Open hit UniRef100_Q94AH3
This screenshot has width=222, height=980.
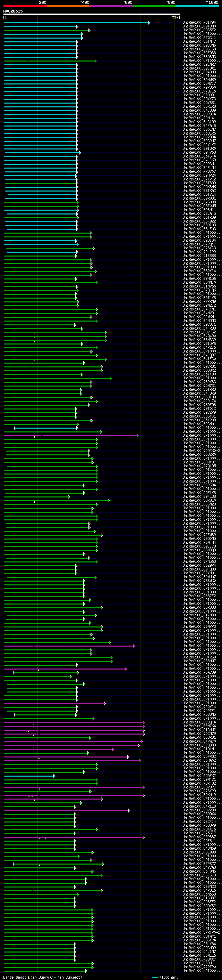(199, 72)
